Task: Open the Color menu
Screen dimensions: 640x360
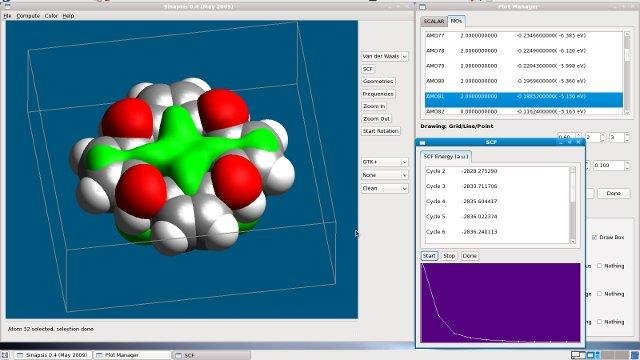Action: (51, 16)
